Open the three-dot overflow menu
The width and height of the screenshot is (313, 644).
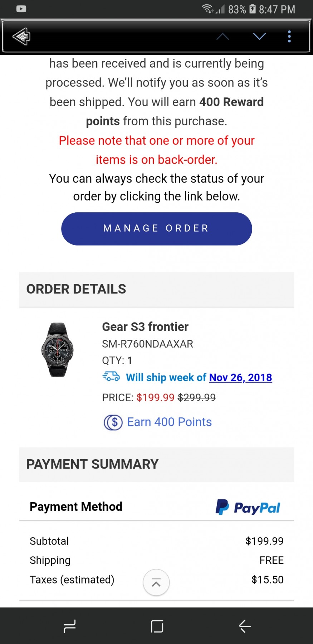click(289, 36)
